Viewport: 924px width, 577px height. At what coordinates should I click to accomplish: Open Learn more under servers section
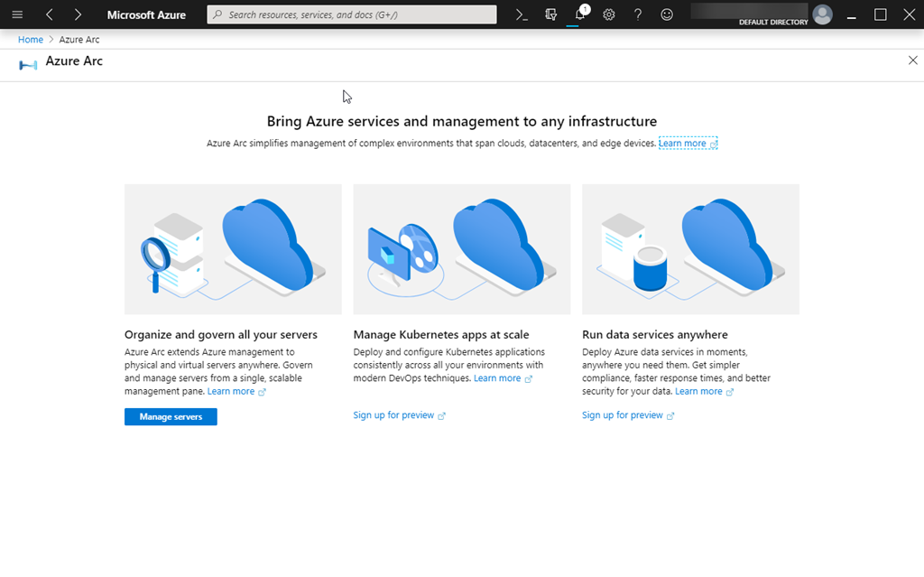[236, 391]
